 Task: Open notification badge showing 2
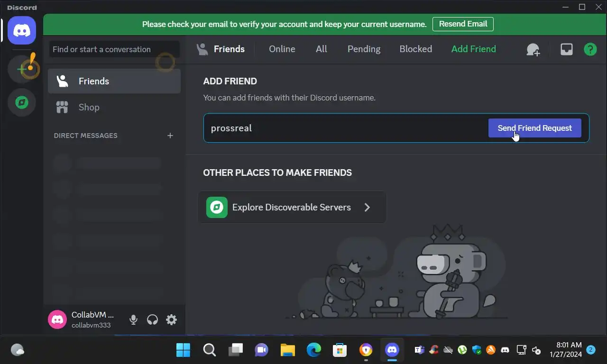click(591, 350)
